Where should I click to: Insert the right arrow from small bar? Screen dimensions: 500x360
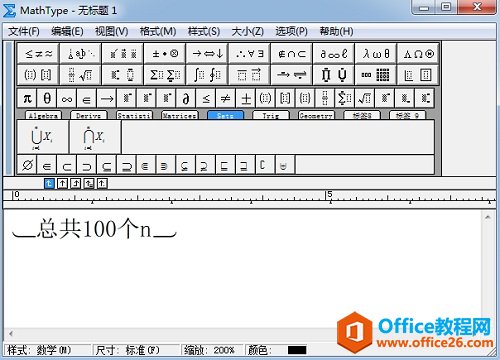107,98
